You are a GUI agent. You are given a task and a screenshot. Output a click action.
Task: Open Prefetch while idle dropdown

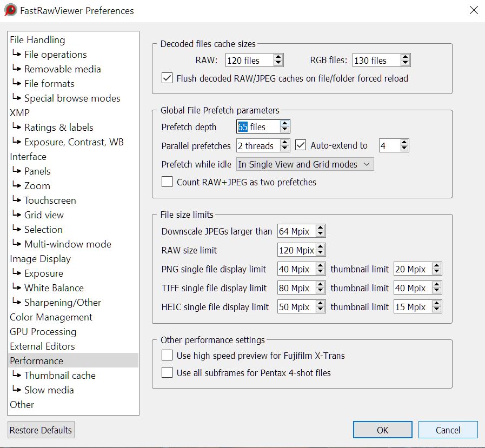pyautogui.click(x=305, y=164)
